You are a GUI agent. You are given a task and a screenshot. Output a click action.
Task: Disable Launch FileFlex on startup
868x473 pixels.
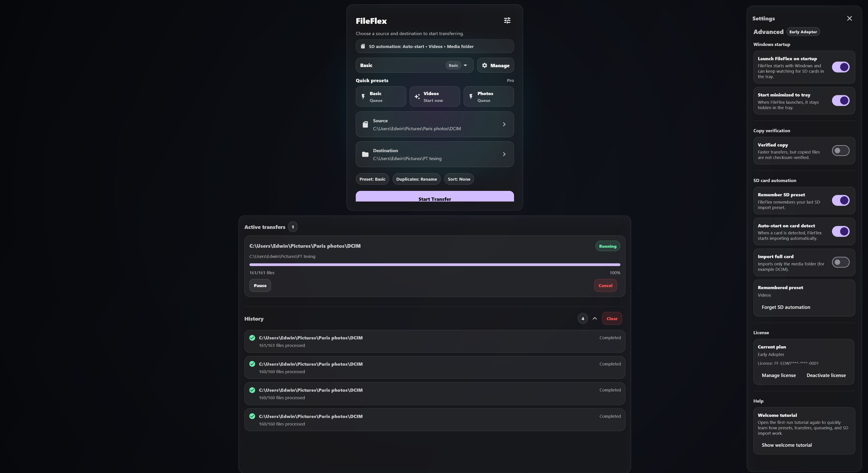pos(841,67)
